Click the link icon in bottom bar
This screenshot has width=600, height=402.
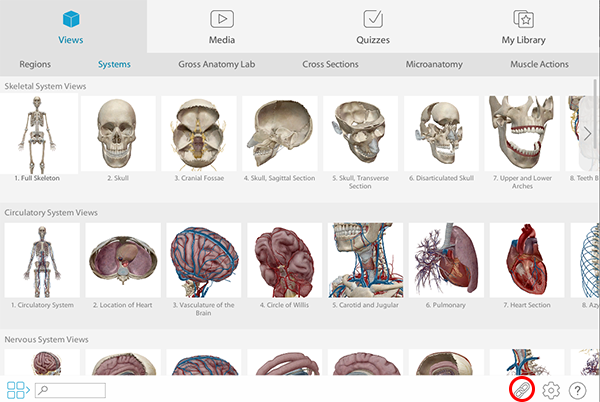(522, 390)
